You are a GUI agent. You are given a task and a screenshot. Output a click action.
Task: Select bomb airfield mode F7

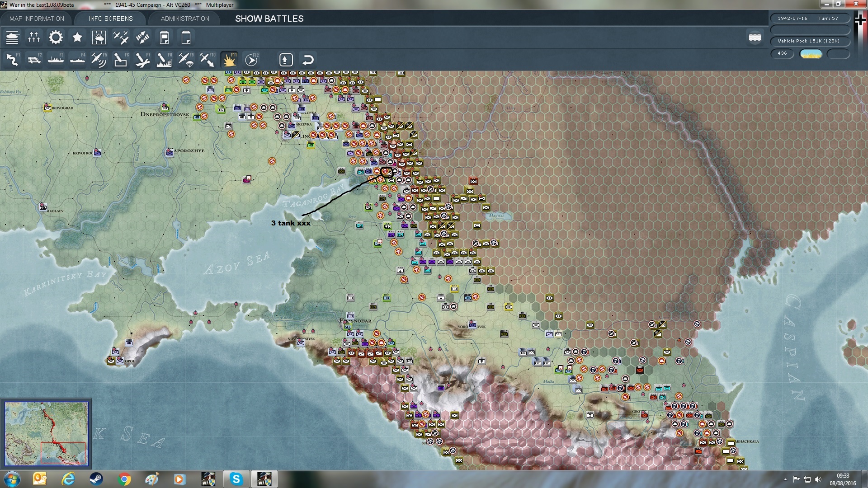[x=142, y=60]
